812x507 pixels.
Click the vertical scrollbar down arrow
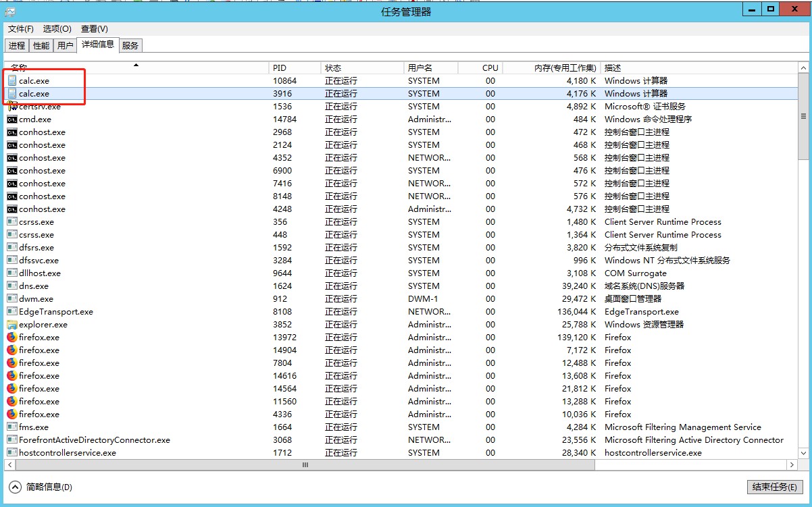[803, 453]
